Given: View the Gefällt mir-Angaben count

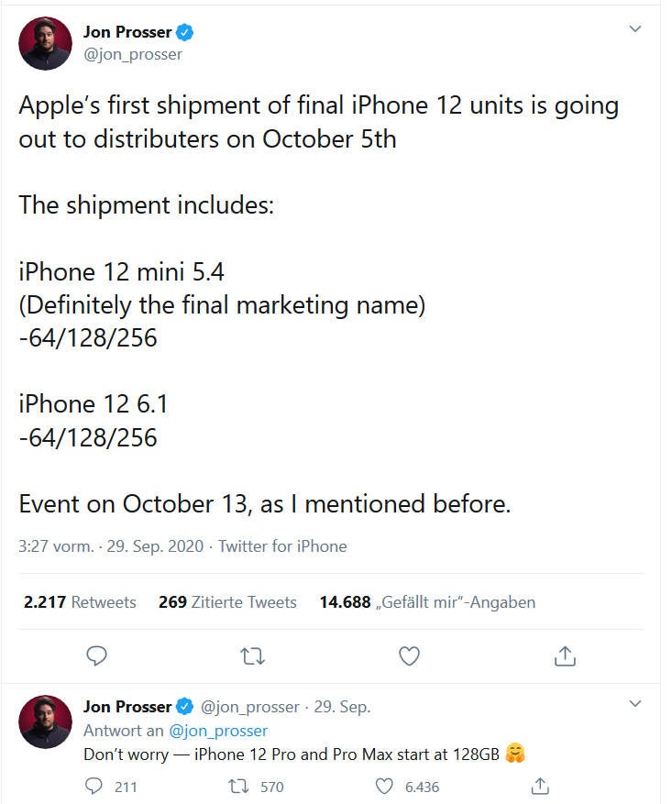Looking at the screenshot, I should (426, 602).
